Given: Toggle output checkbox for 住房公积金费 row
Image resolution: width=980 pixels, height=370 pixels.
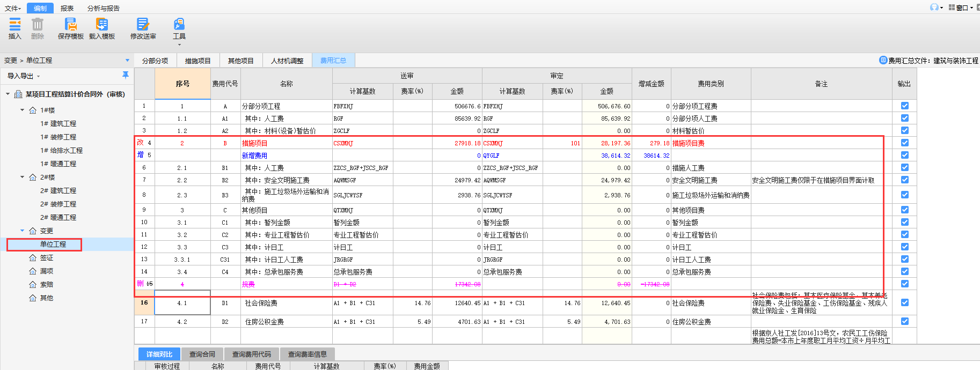Looking at the screenshot, I should tap(905, 321).
